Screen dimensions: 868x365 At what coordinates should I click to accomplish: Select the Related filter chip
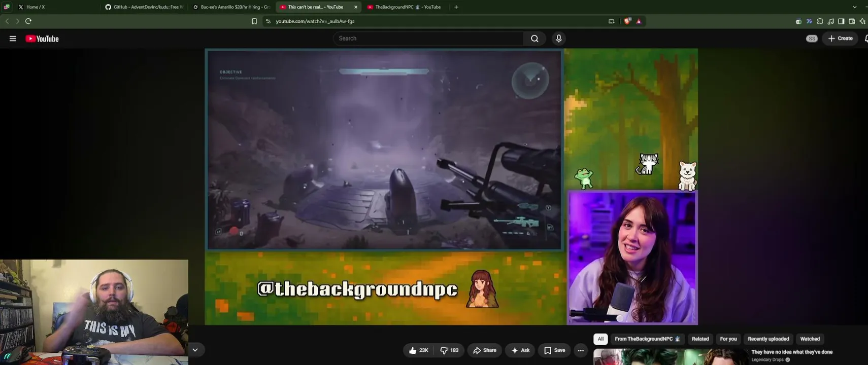point(700,339)
